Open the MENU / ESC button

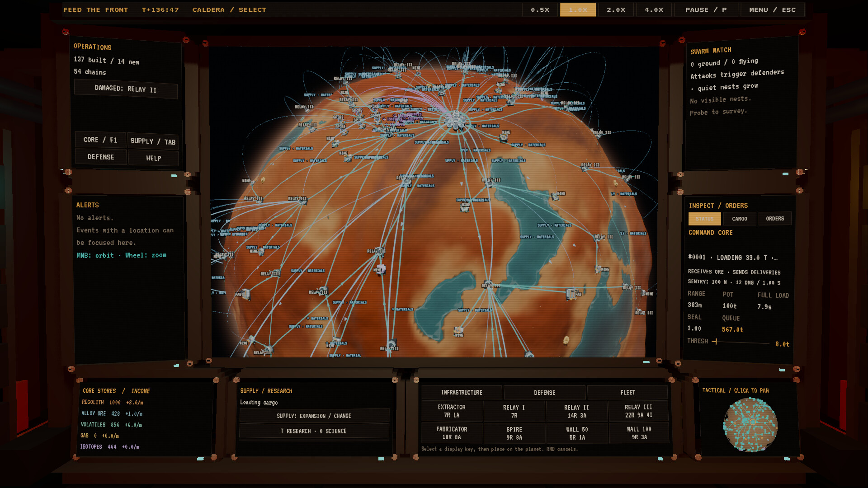click(x=772, y=9)
